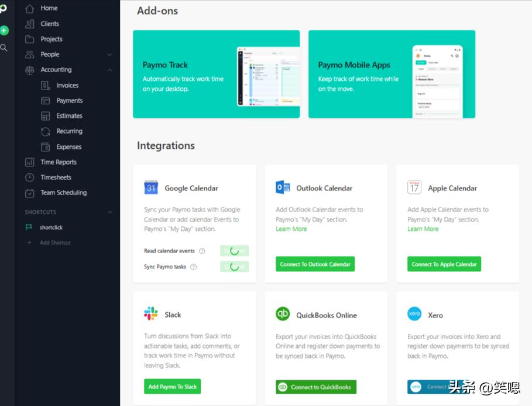Click the Paymo logo icon

tap(3, 8)
